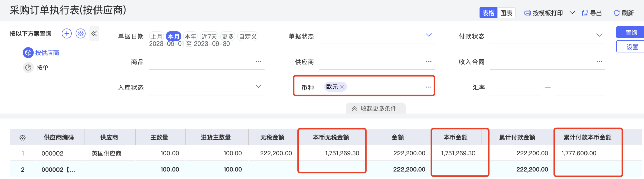This screenshot has width=644, height=179.
Task: Expand the 付款状态 dropdown
Action: (599, 35)
